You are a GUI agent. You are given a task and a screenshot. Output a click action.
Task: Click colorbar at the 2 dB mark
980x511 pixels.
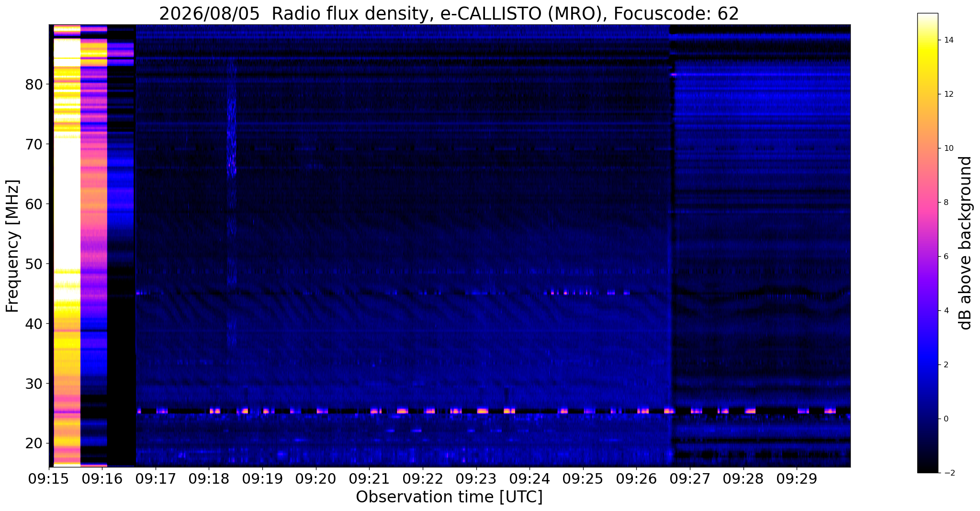927,364
